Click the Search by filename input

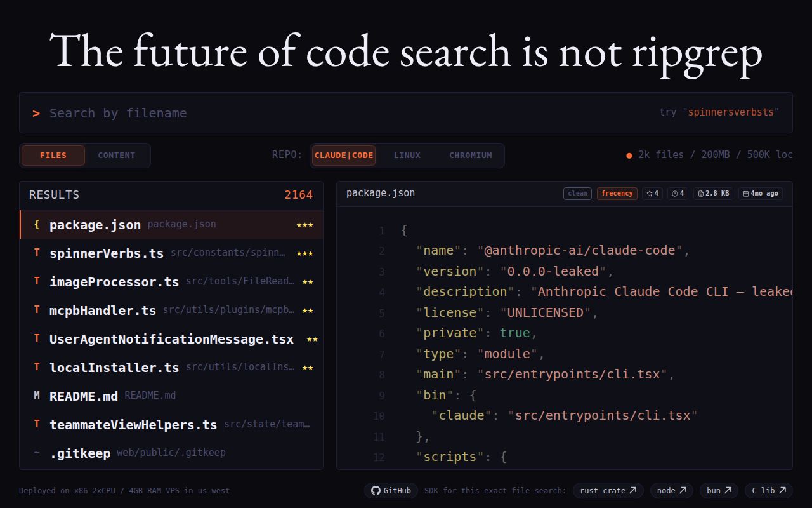point(406,113)
